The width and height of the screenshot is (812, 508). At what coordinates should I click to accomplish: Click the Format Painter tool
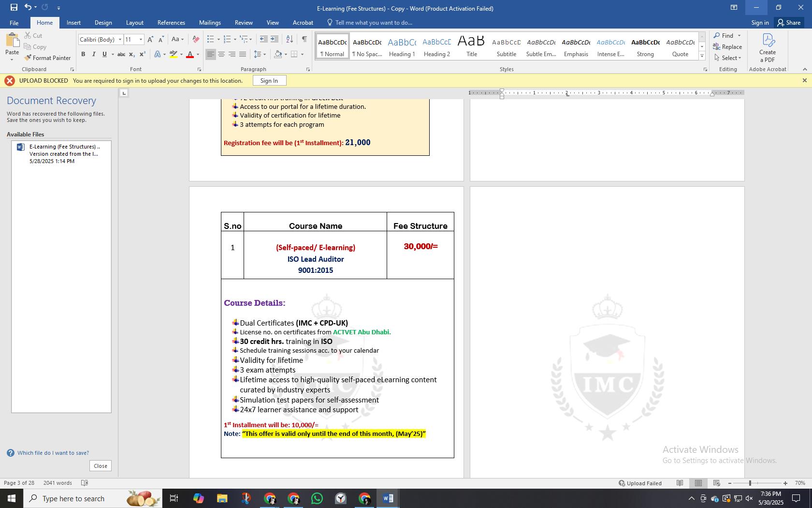pyautogui.click(x=47, y=58)
